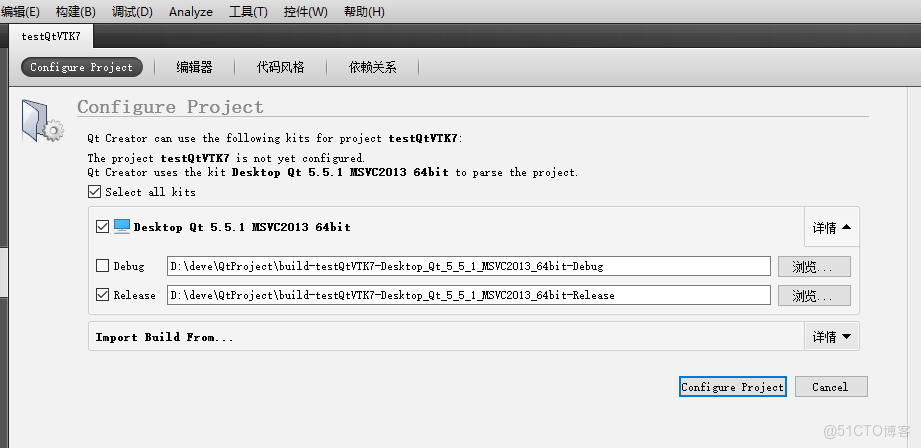This screenshot has width=921, height=448.
Task: Expand the Import Build From 详情 section
Action: 831,337
